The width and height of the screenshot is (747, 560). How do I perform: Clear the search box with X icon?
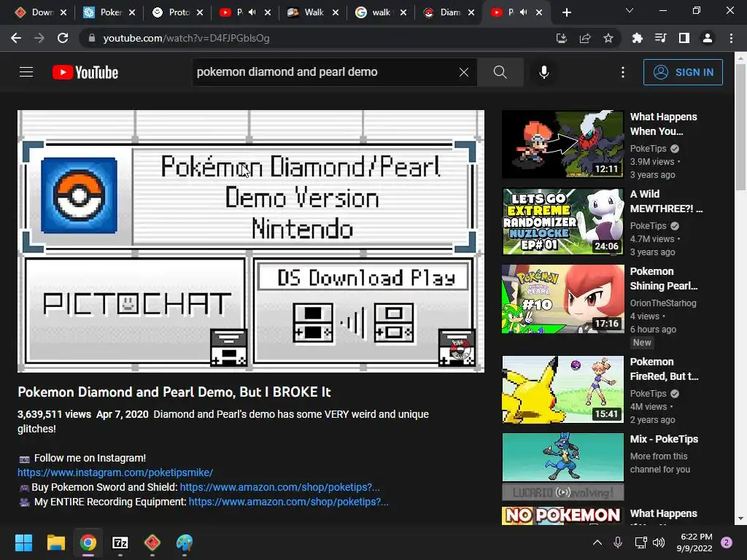coord(463,72)
